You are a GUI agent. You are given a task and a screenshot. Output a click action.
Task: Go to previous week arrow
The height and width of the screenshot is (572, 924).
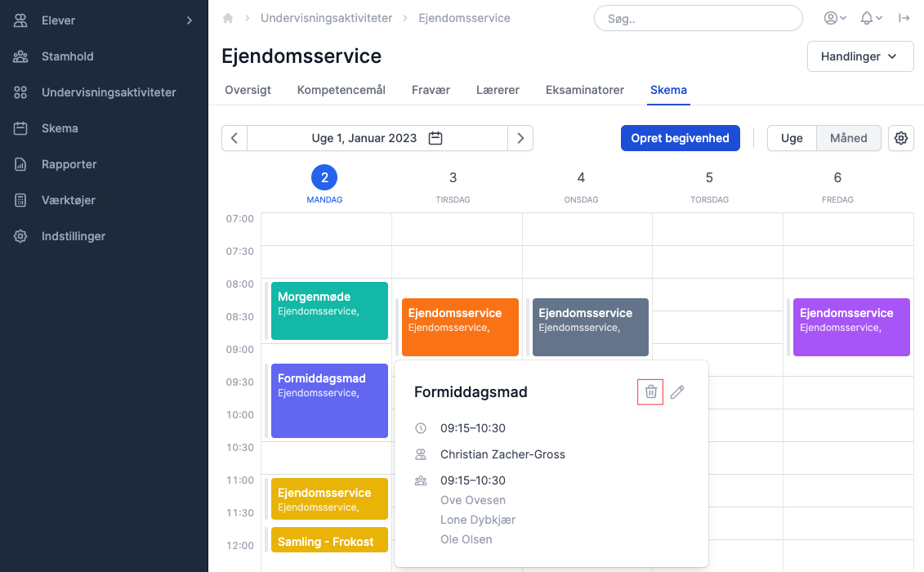234,138
